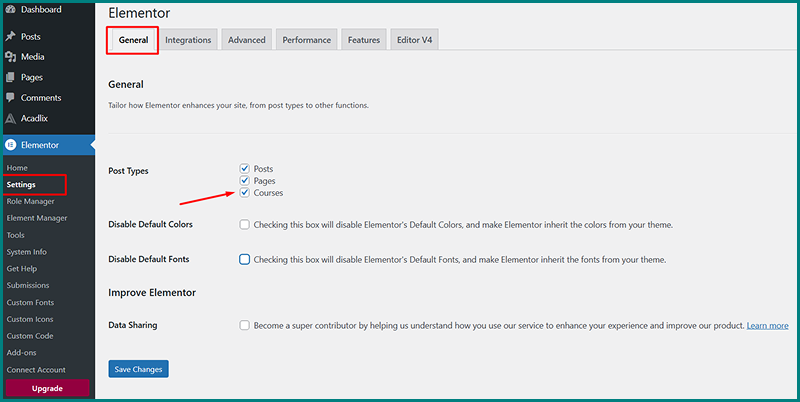Switch to the Integrations tab
The width and height of the screenshot is (800, 402).
click(188, 40)
